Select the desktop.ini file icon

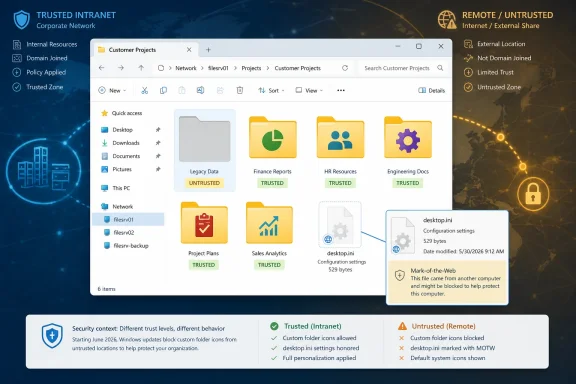pyautogui.click(x=340, y=225)
